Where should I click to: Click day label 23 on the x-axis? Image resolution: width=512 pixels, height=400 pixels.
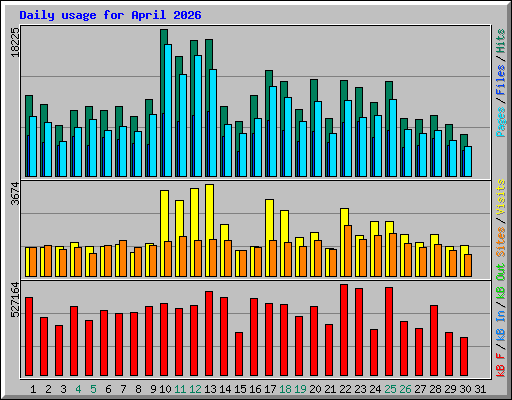coord(360,389)
